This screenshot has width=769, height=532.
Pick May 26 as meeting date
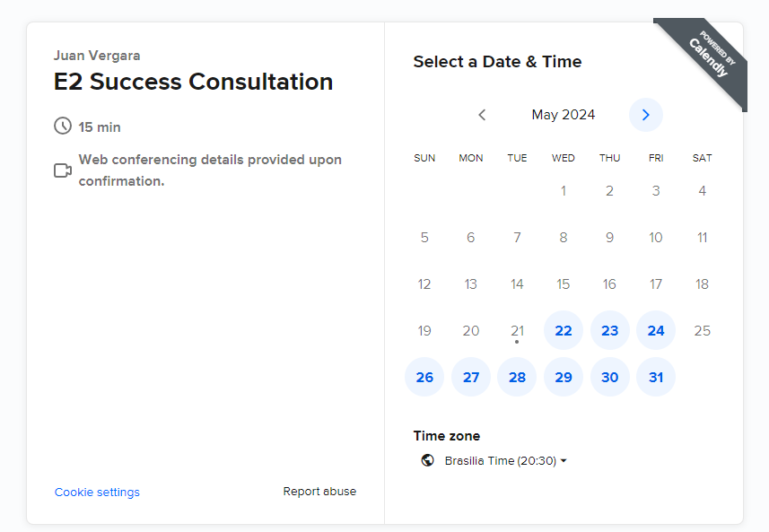(424, 377)
